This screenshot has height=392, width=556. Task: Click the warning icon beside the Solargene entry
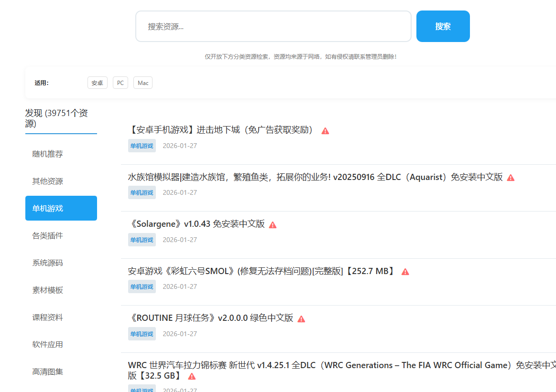pyautogui.click(x=273, y=224)
